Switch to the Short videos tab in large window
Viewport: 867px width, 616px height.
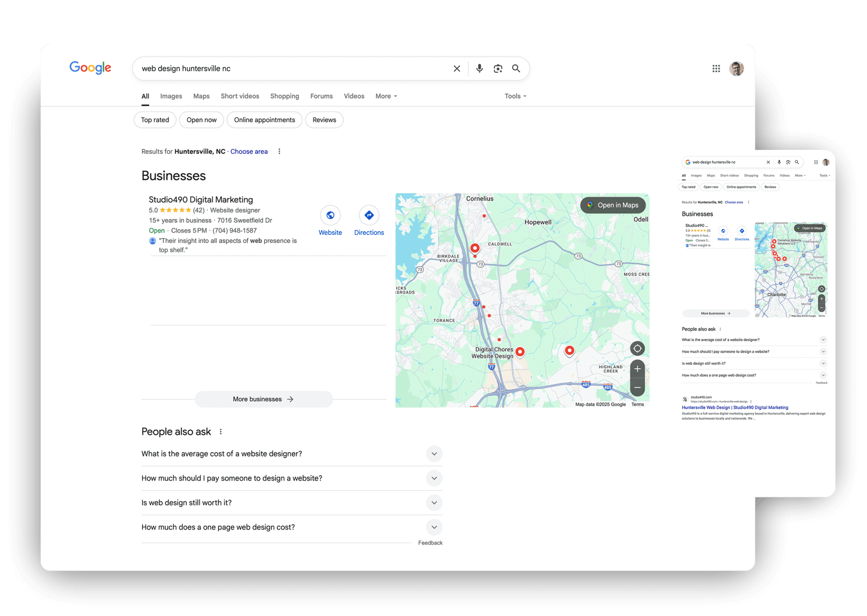[240, 96]
